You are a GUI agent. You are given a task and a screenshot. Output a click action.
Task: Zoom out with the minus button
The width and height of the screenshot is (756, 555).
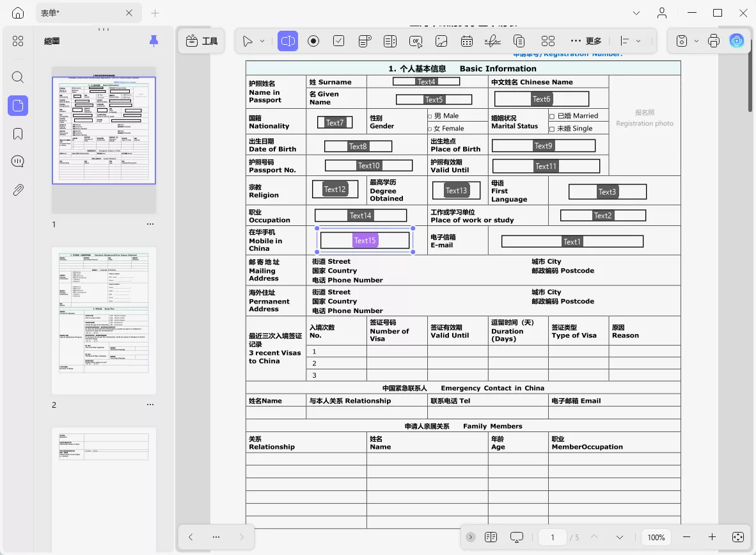[x=686, y=537]
